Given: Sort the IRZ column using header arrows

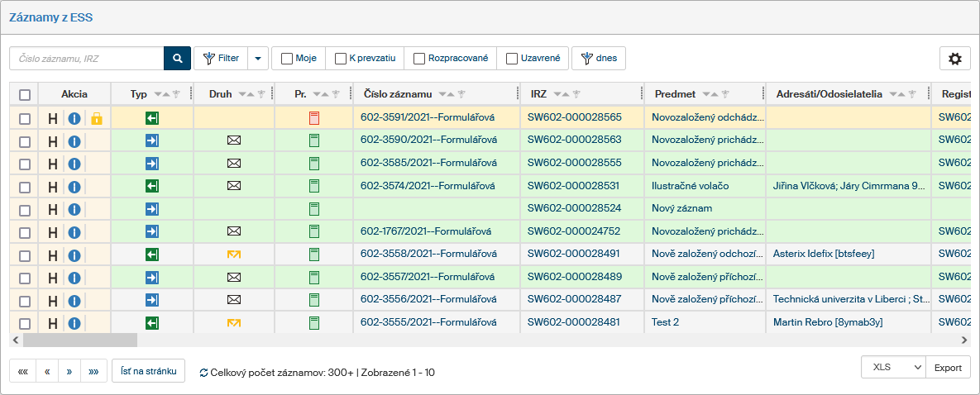Looking at the screenshot, I should pos(561,94).
